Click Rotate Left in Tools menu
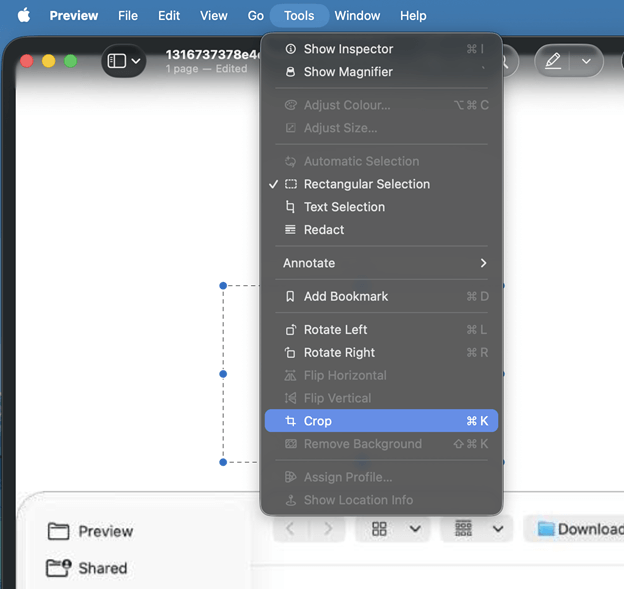The width and height of the screenshot is (624, 589). click(335, 330)
